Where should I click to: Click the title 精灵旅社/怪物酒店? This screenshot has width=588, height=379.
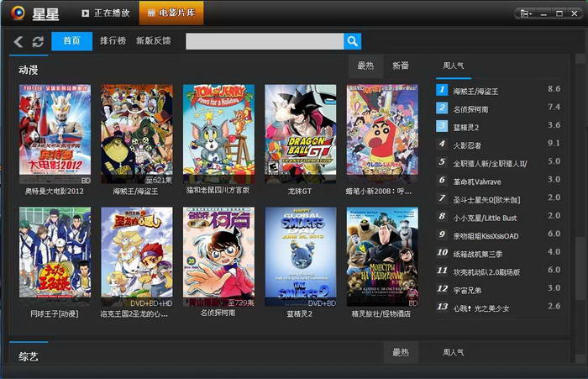click(x=381, y=313)
